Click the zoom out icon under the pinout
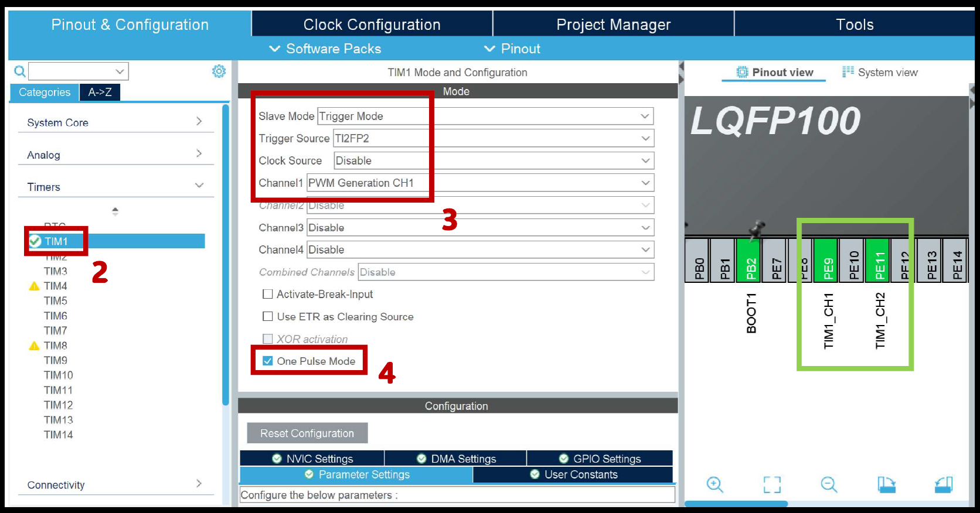980x513 pixels. pyautogui.click(x=829, y=484)
